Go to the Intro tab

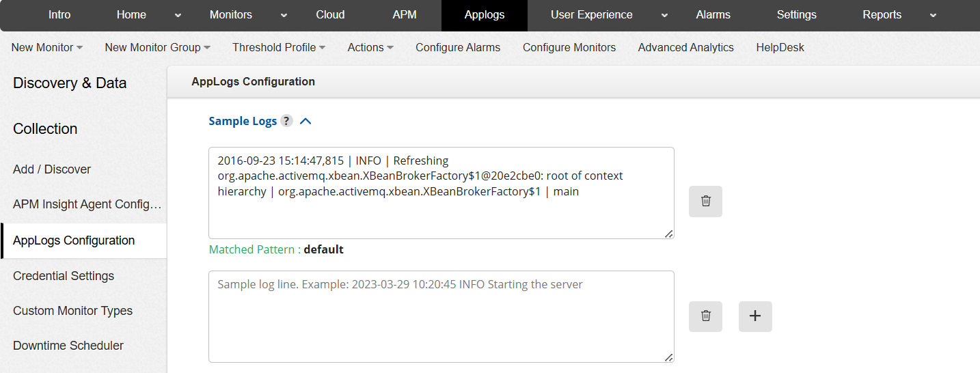click(59, 15)
